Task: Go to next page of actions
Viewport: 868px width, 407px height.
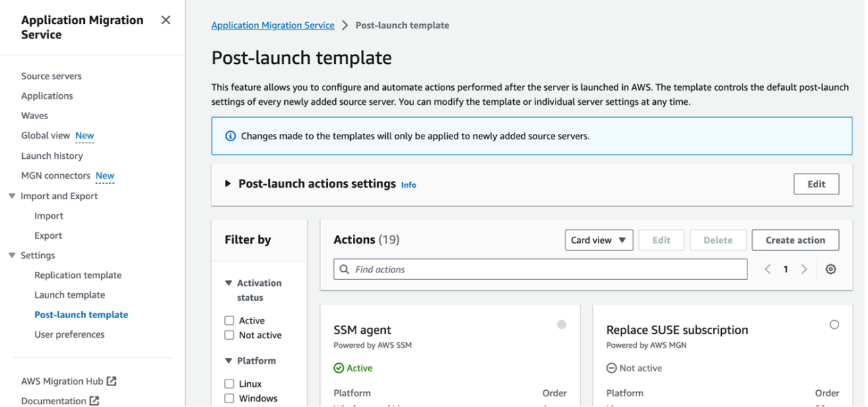Action: pyautogui.click(x=804, y=269)
